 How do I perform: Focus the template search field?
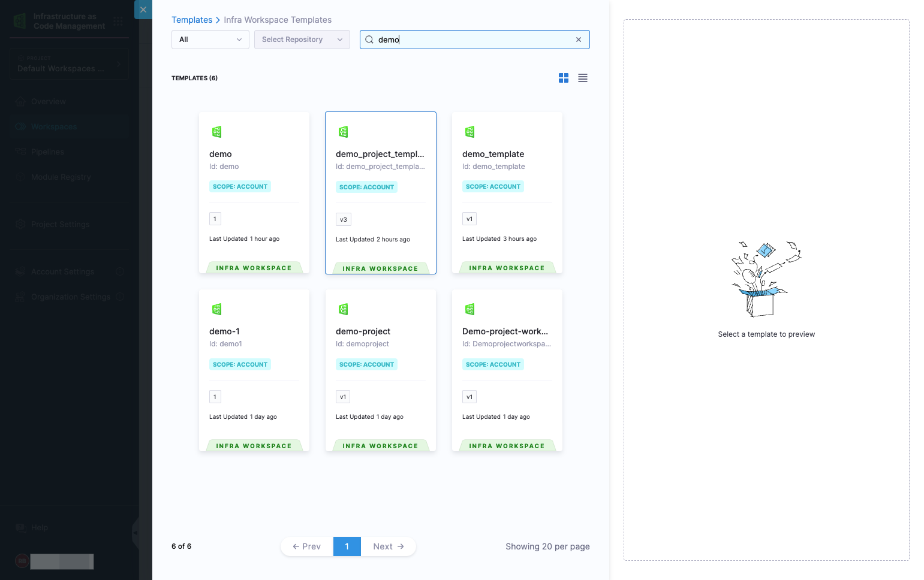point(475,40)
